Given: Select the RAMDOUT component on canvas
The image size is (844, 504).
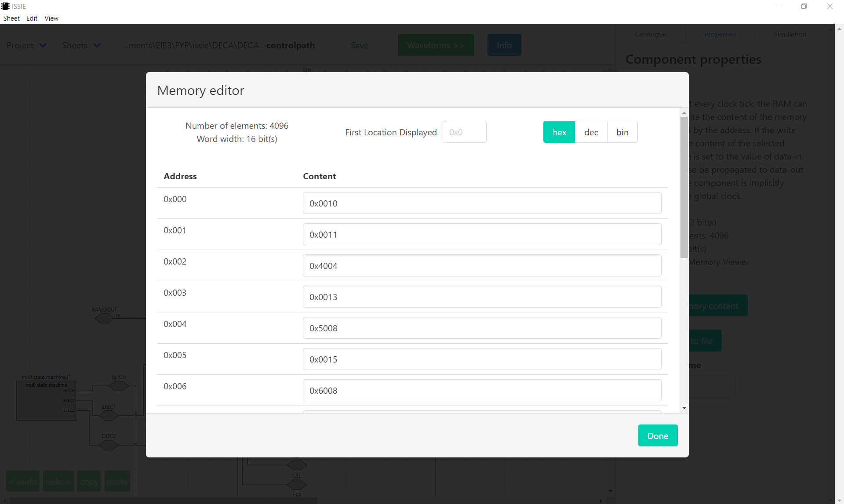Looking at the screenshot, I should click(105, 318).
